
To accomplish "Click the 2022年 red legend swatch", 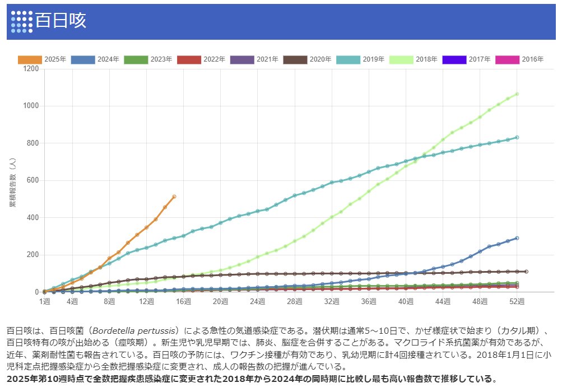I will [x=189, y=59].
